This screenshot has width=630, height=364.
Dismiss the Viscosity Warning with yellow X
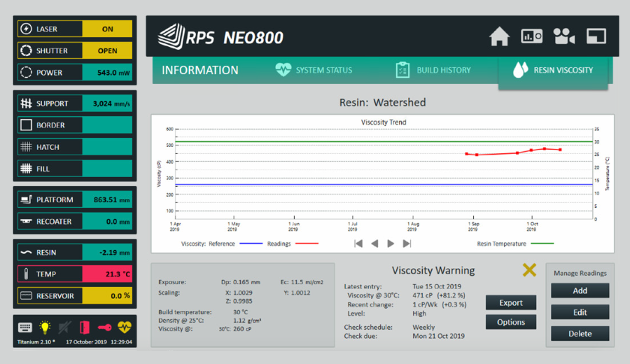pos(529,270)
